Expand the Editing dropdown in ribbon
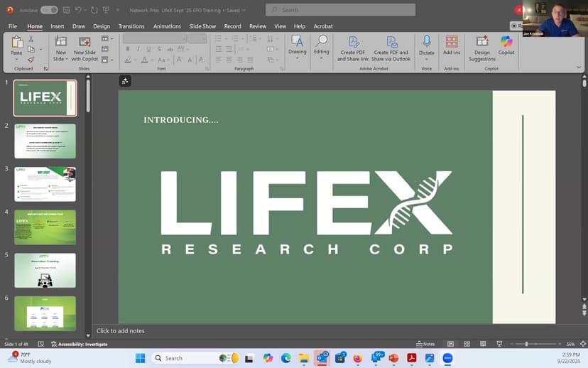 click(322, 45)
